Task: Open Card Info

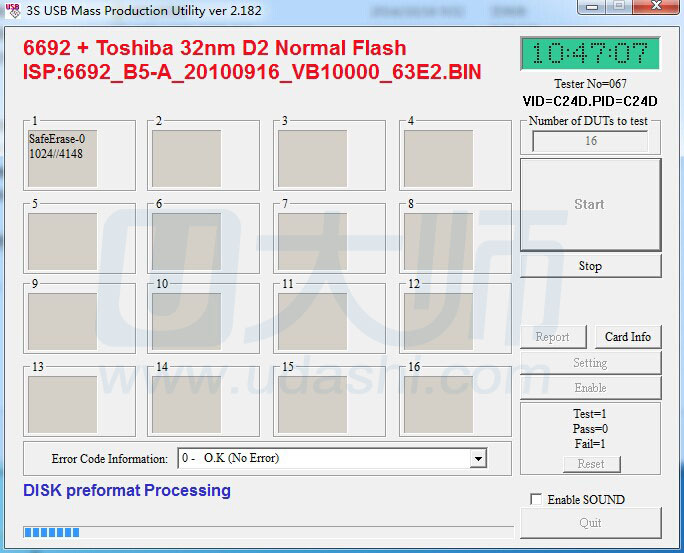Action: tap(627, 337)
